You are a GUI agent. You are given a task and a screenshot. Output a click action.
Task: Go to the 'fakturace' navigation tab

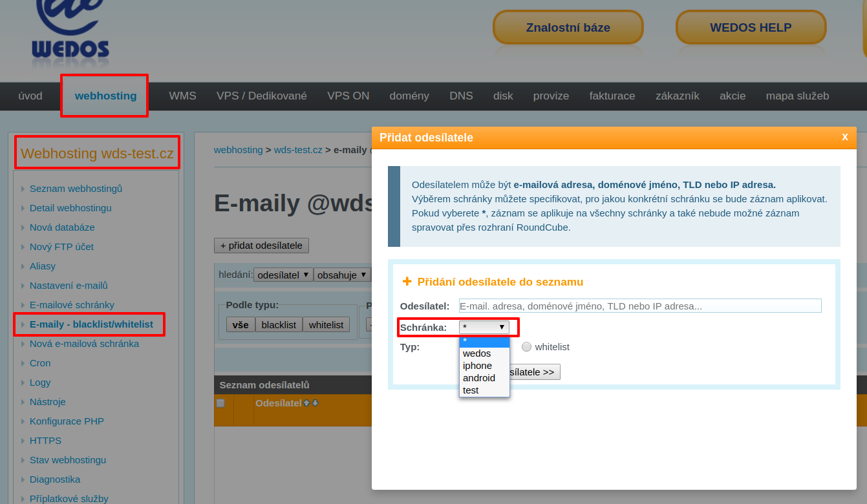(x=612, y=96)
